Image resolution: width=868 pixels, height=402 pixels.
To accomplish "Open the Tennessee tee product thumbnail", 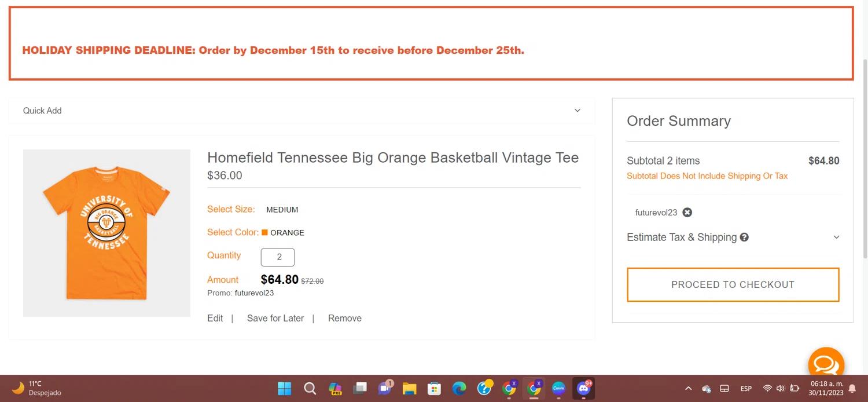I will click(106, 233).
